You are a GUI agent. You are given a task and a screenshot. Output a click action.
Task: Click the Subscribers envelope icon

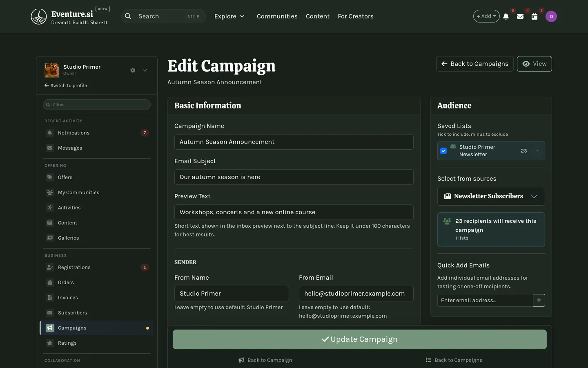(50, 313)
